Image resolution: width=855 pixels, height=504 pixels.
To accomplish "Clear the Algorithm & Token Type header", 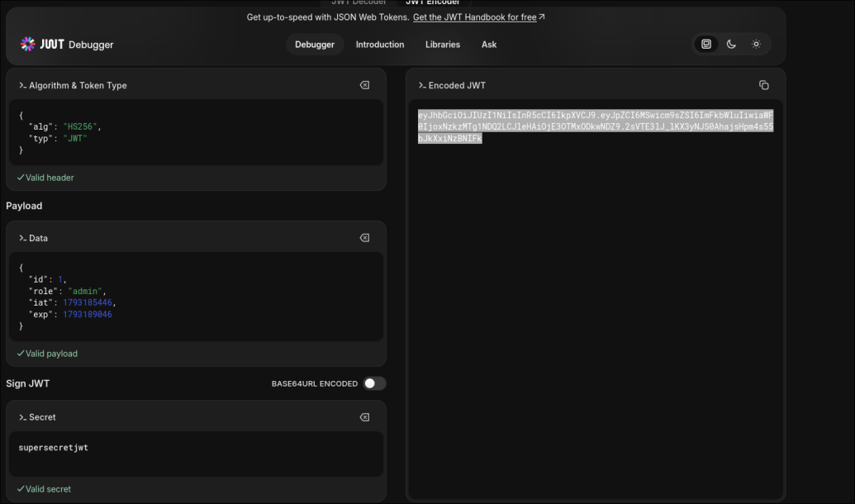I will point(364,85).
